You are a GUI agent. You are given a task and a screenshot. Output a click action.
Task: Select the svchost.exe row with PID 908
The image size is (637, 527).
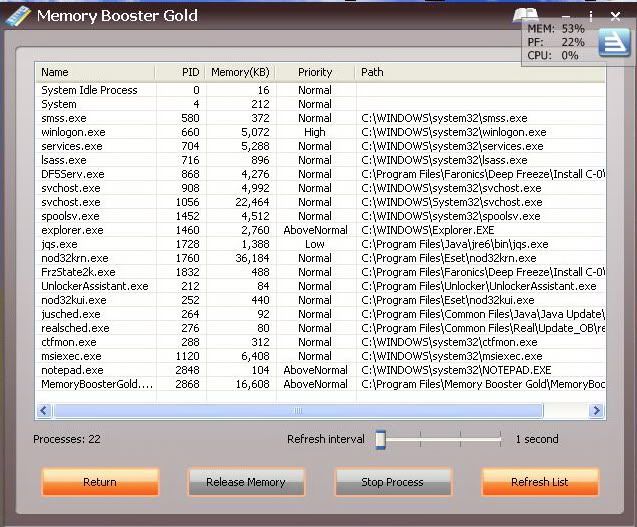pos(320,188)
